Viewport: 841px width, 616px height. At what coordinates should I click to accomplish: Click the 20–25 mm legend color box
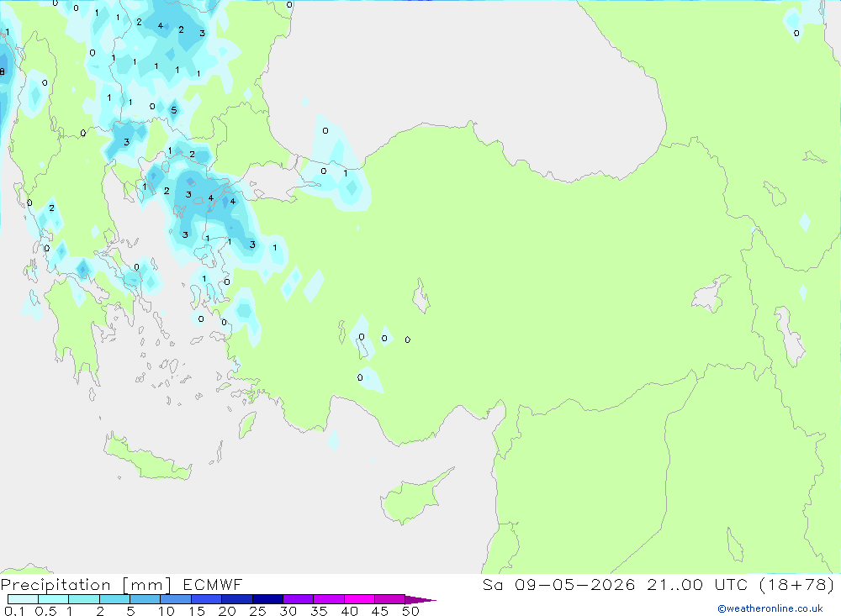click(237, 599)
